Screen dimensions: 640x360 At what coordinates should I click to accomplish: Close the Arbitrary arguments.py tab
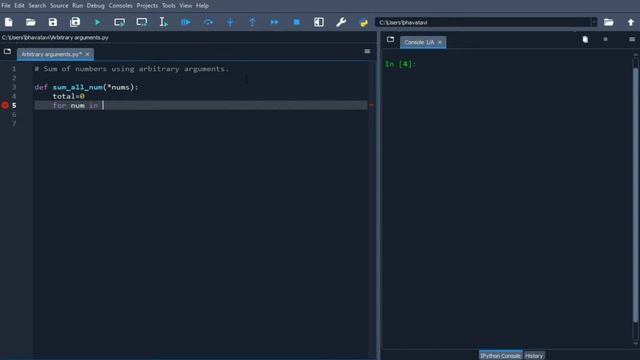(87, 54)
